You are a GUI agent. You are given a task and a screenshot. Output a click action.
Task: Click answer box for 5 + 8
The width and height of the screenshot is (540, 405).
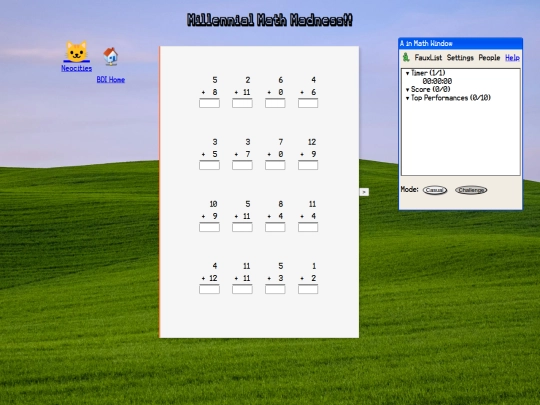[x=209, y=103]
